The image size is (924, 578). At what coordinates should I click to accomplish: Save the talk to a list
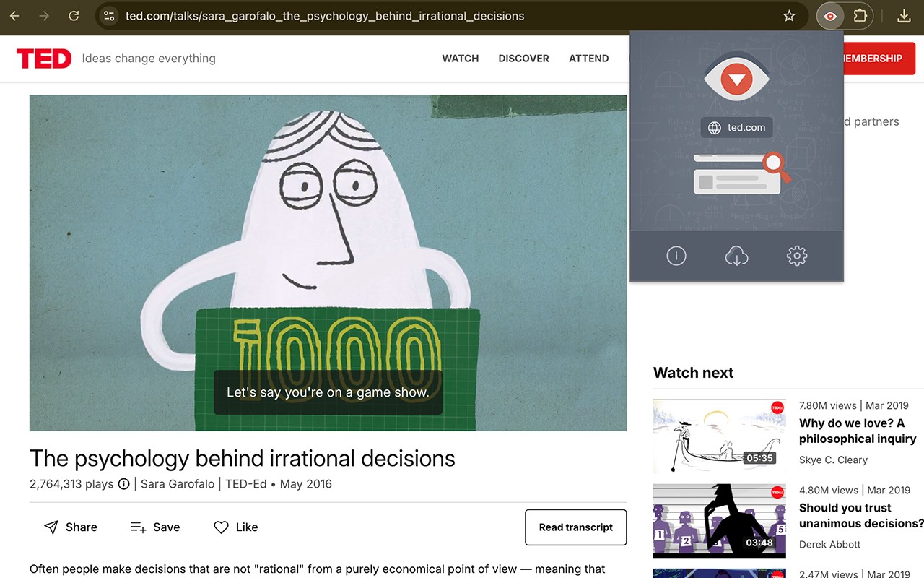coord(155,527)
